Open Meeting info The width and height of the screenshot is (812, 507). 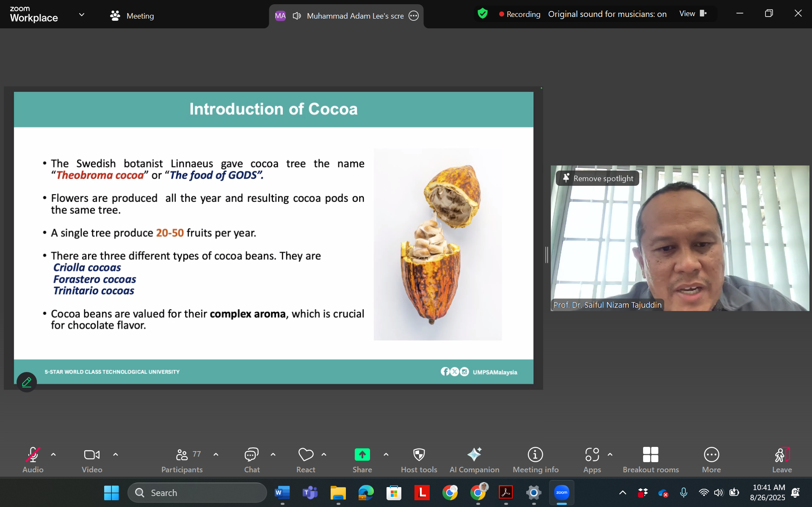[x=535, y=460]
